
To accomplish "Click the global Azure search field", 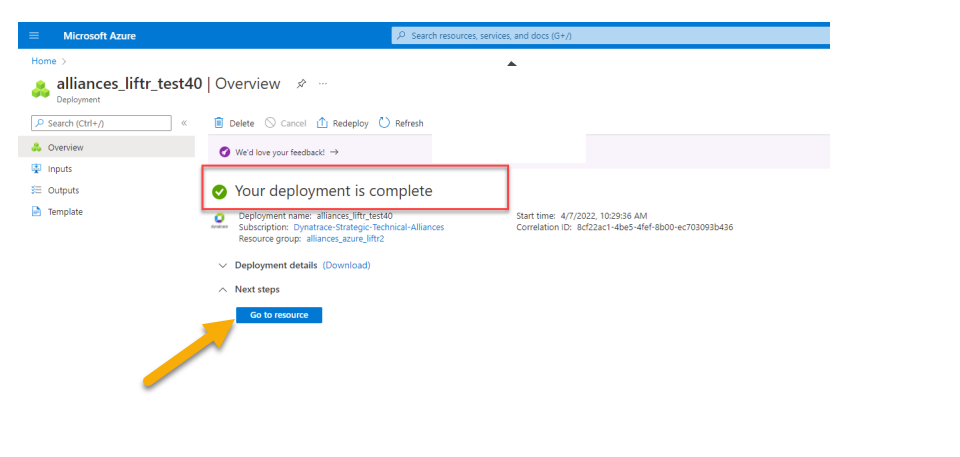I will [610, 36].
